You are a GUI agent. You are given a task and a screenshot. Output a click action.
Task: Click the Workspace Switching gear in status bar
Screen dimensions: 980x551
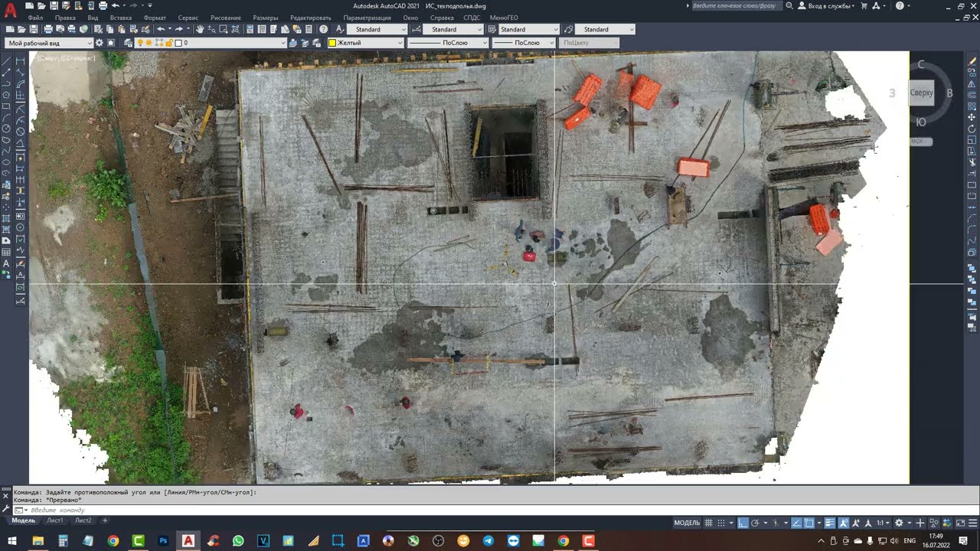[x=899, y=523]
